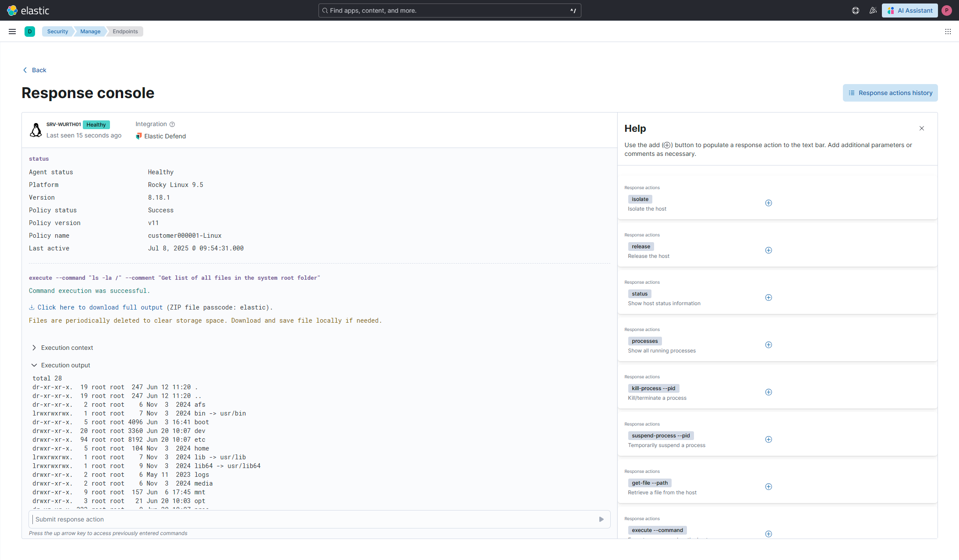Select the Security breadcrumb item
Image resolution: width=959 pixels, height=560 pixels.
(57, 31)
